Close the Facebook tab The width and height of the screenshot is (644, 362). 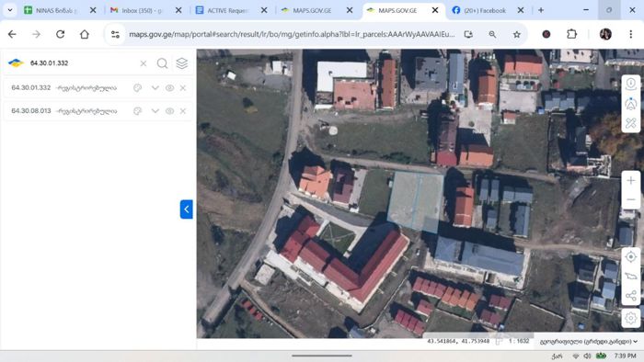[521, 10]
